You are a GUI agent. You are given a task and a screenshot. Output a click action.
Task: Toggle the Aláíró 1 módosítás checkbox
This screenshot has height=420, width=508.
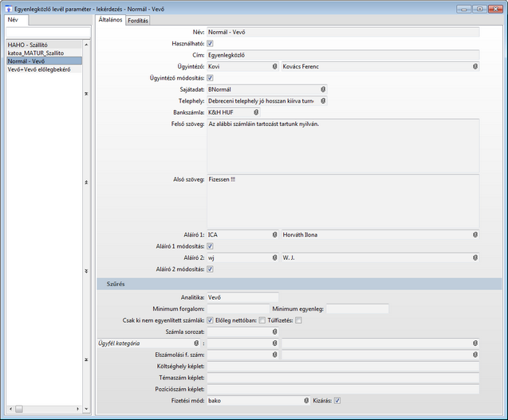[x=210, y=246]
